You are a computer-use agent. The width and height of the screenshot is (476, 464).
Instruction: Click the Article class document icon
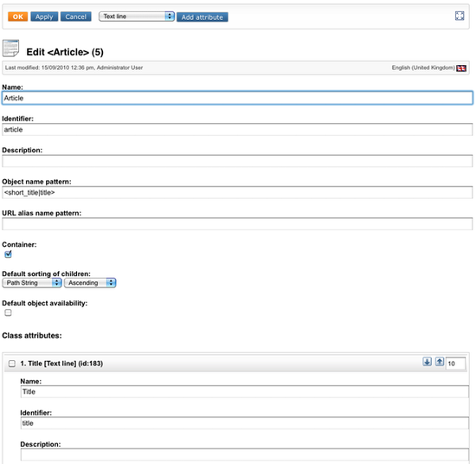tap(10, 48)
